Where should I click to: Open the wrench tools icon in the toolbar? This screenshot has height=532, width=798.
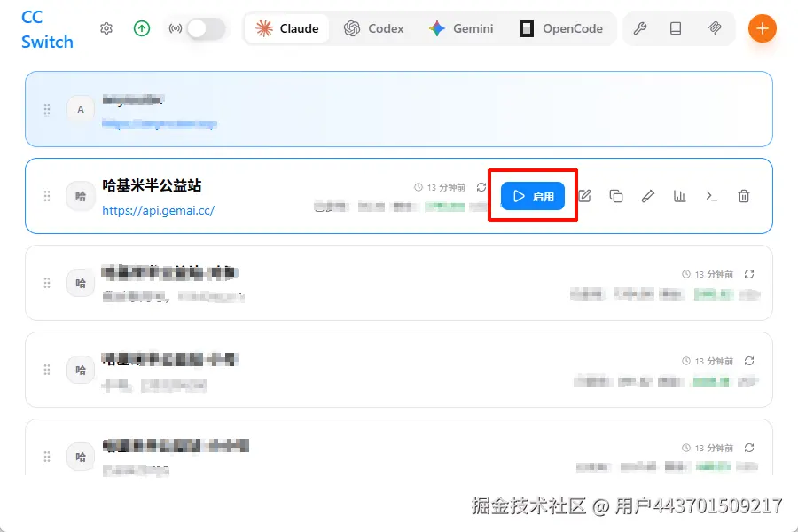[640, 28]
